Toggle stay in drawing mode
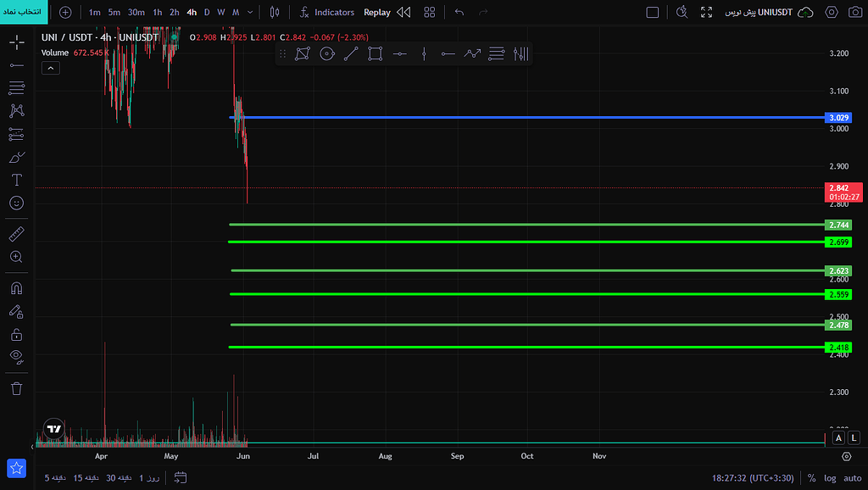This screenshot has height=490, width=868. [17, 312]
